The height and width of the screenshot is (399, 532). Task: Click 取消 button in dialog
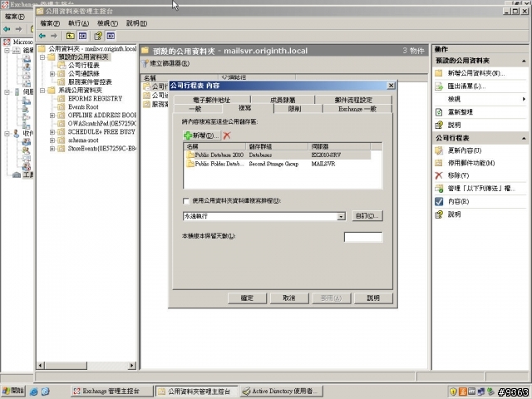(x=289, y=298)
